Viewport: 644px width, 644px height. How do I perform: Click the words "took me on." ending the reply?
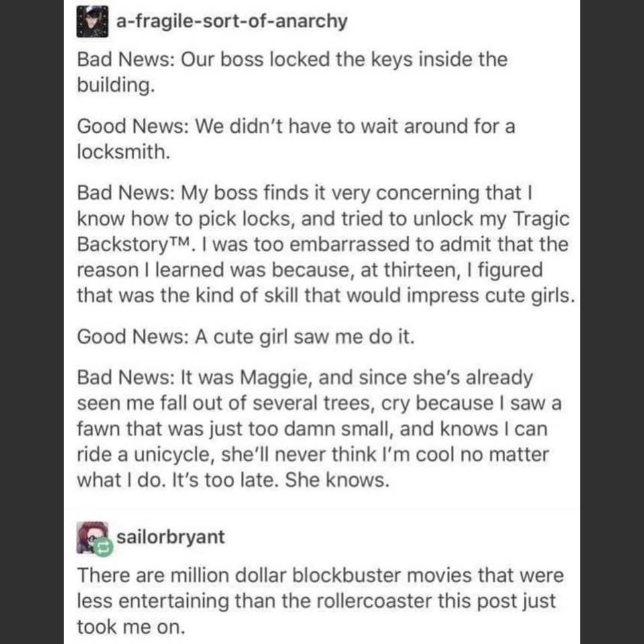tap(129, 627)
